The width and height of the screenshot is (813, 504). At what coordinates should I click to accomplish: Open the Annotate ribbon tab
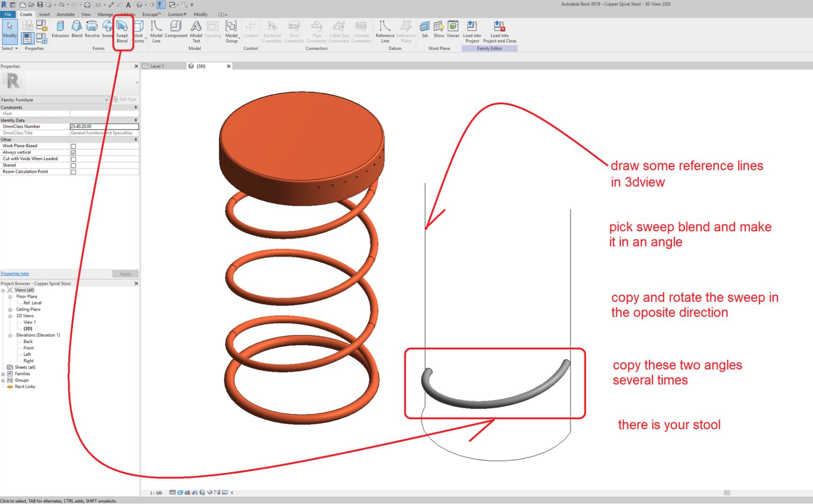tap(65, 14)
